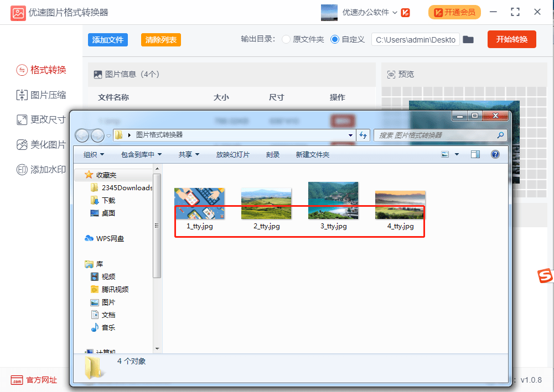Click the VIP badge icon next to account
554x392 pixels.
point(406,13)
